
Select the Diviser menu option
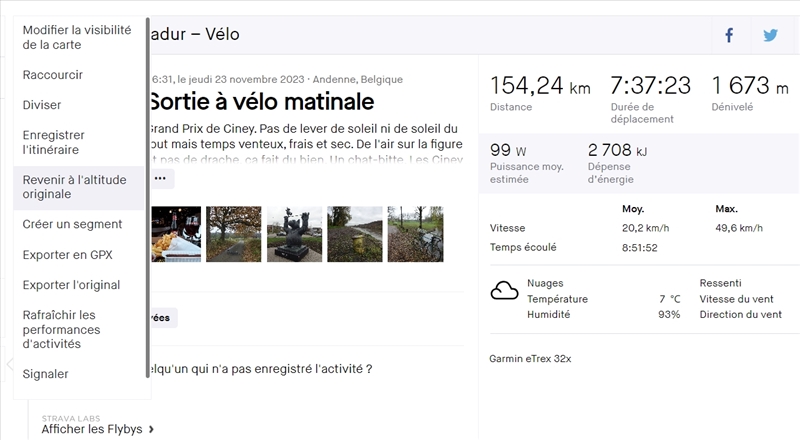[x=42, y=105]
